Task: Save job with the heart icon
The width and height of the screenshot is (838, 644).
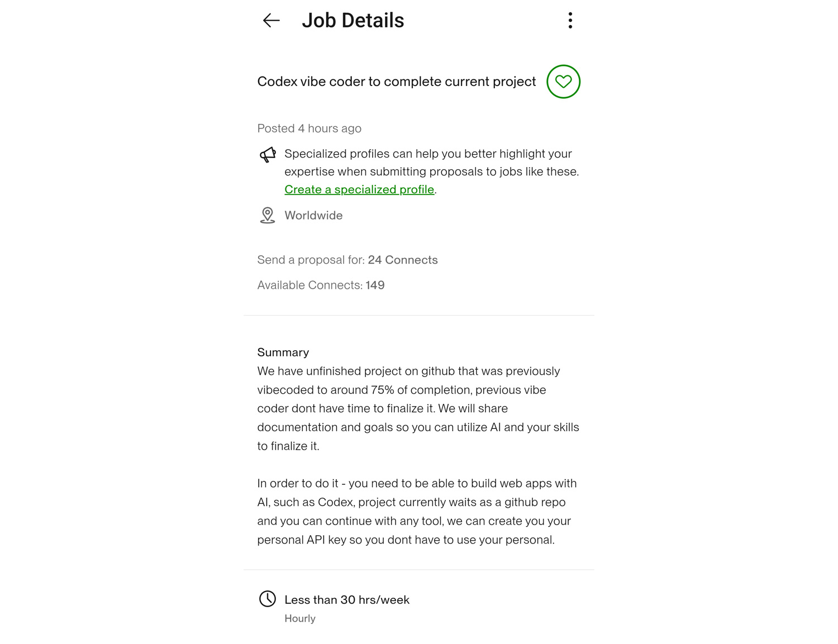Action: 563,82
